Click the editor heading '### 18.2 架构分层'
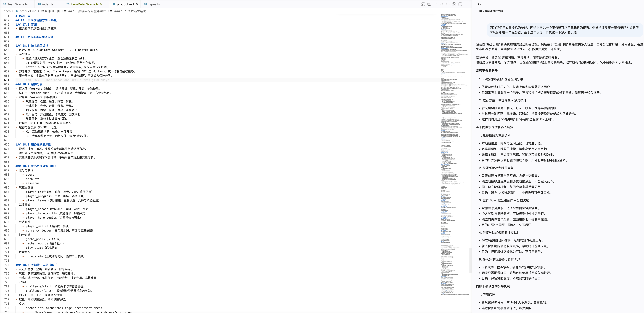Viewport: 644px width, 313px height. click(29, 84)
